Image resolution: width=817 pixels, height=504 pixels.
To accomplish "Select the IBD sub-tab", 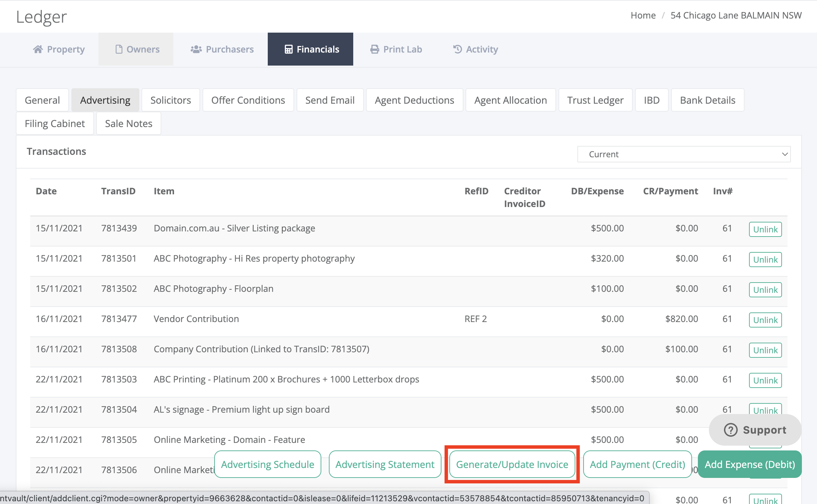I will point(652,100).
